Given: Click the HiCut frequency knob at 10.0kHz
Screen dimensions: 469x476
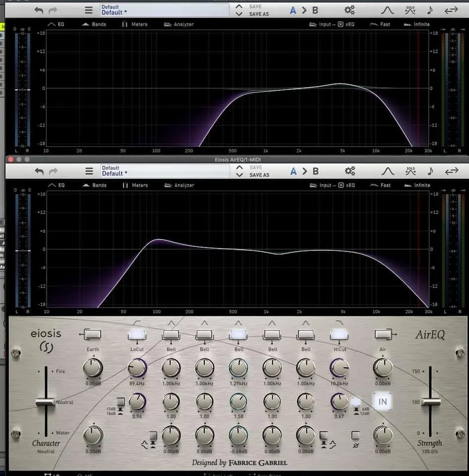Looking at the screenshot, I should pyautogui.click(x=340, y=367).
